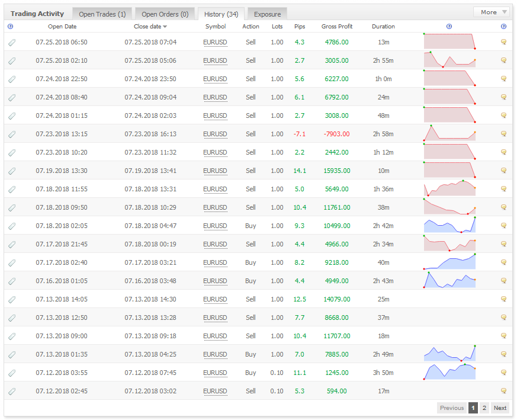Click the Previous page button

452,408
